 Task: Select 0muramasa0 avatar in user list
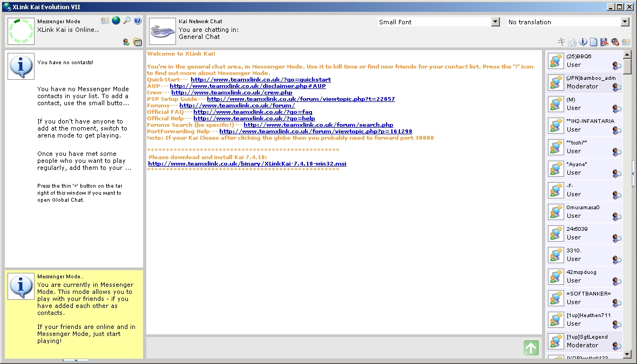(x=555, y=212)
